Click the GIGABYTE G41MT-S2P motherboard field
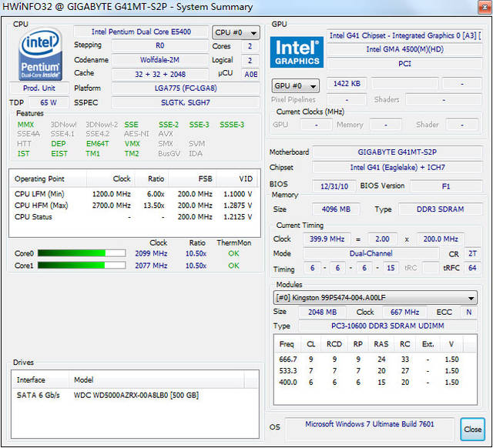Viewport: 493px width, 448px height. pos(397,152)
